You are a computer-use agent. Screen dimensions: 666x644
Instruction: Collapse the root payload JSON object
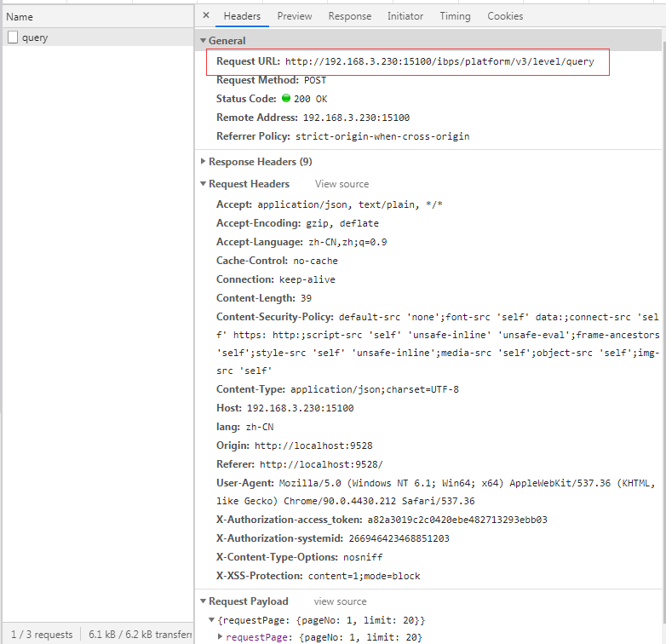212,620
